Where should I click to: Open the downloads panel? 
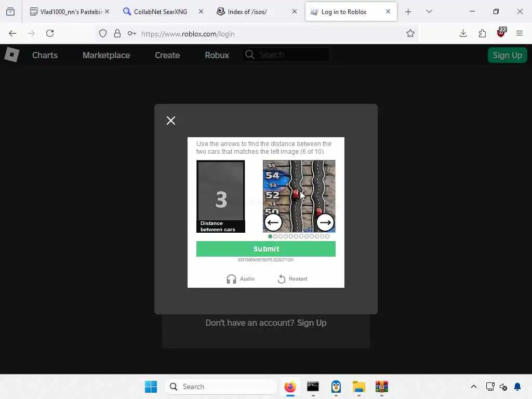click(463, 33)
